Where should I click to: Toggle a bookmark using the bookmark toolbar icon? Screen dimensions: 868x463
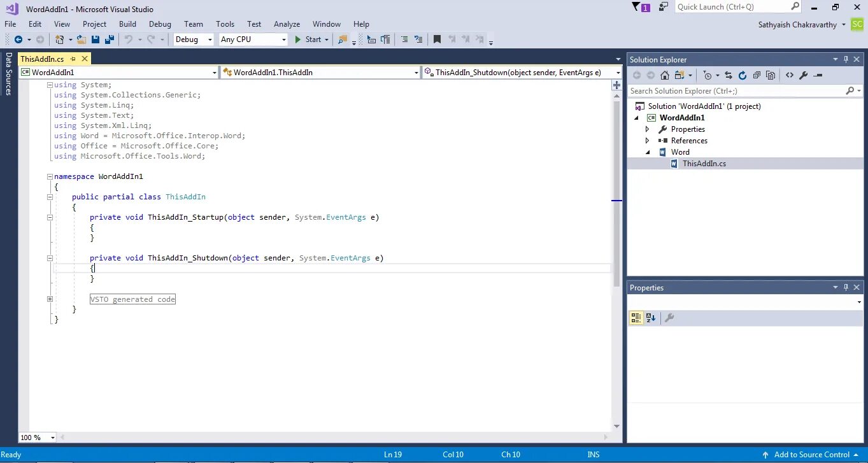tap(437, 39)
